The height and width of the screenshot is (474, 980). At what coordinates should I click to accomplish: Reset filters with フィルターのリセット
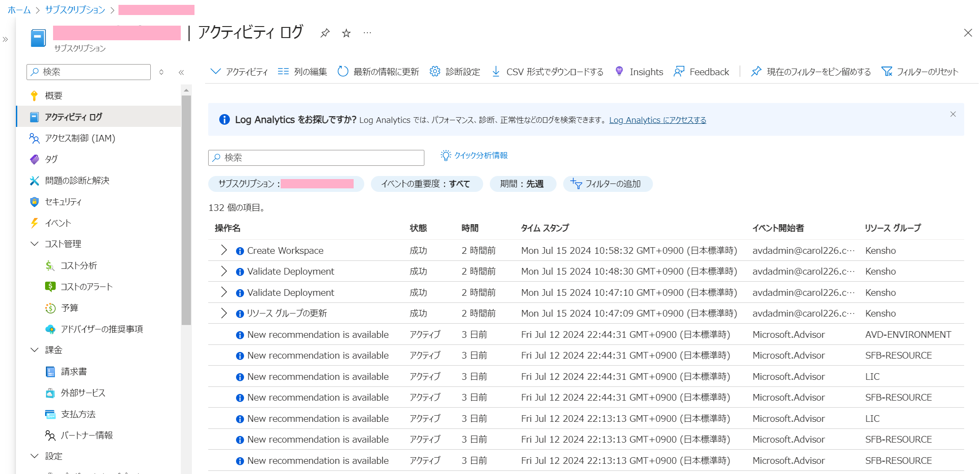[920, 72]
